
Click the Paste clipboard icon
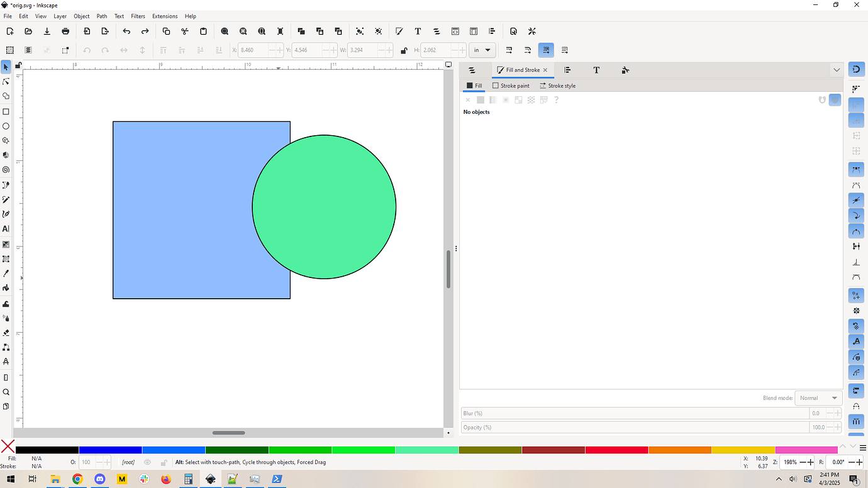(x=203, y=31)
